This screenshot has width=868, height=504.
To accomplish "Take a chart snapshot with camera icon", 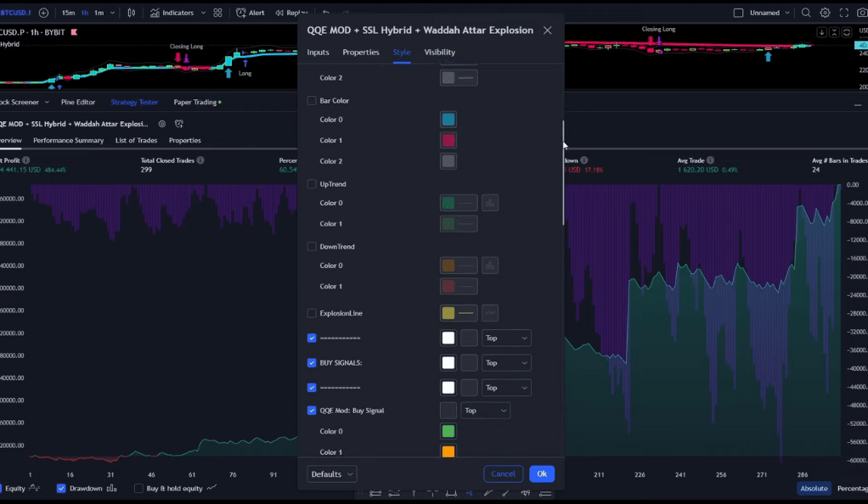I will (x=862, y=12).
